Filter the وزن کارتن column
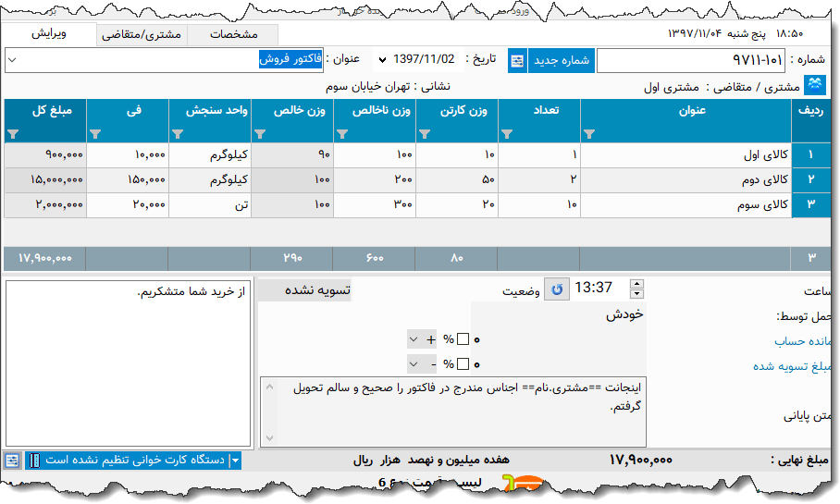This screenshot has height=504, width=840. tap(425, 134)
